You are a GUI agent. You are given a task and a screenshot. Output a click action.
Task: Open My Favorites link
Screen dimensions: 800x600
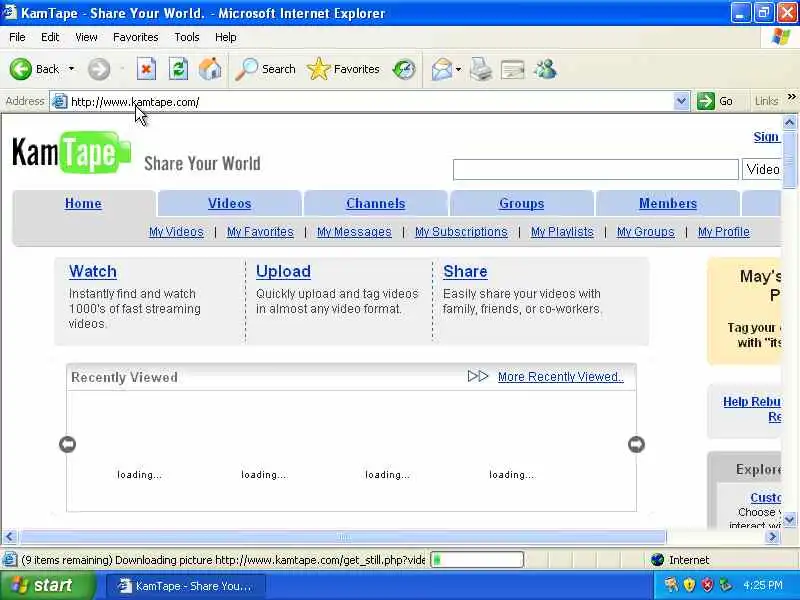pyautogui.click(x=260, y=232)
